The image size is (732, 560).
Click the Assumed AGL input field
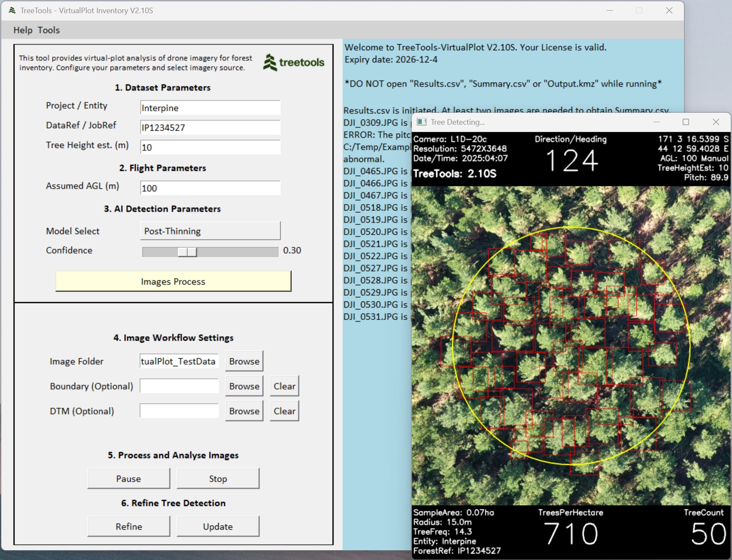click(210, 188)
